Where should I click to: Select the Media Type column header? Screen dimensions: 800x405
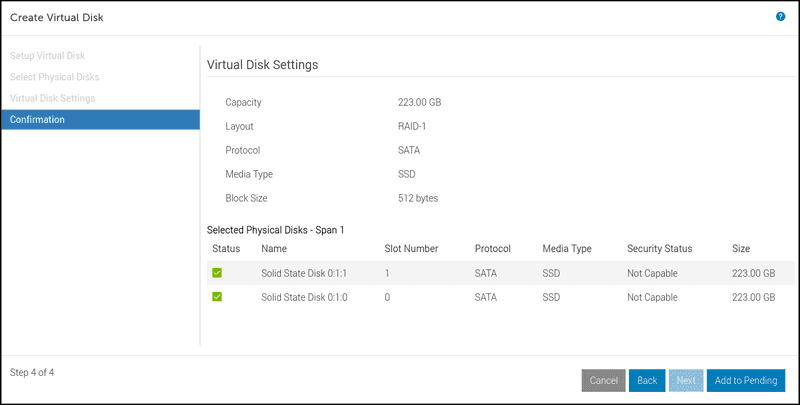click(567, 248)
